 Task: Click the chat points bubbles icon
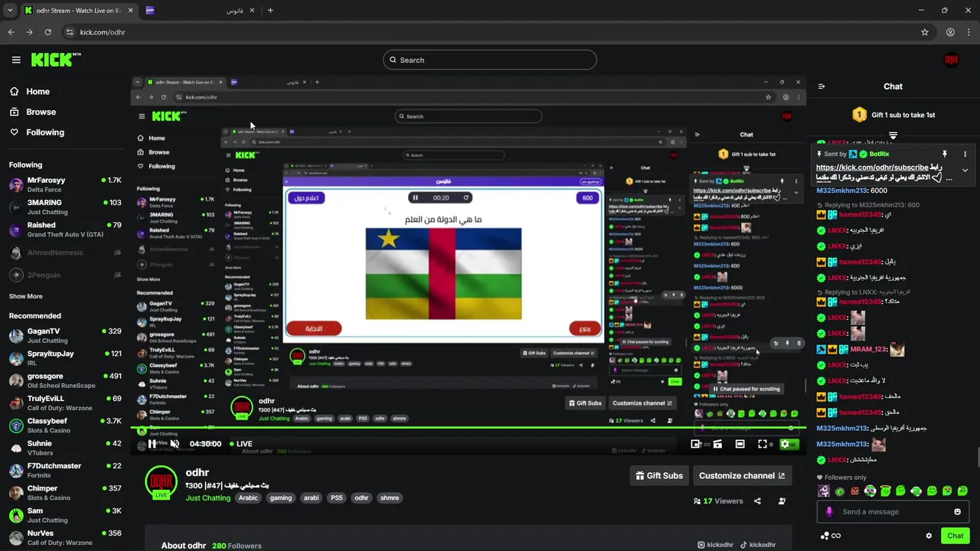(x=825, y=536)
